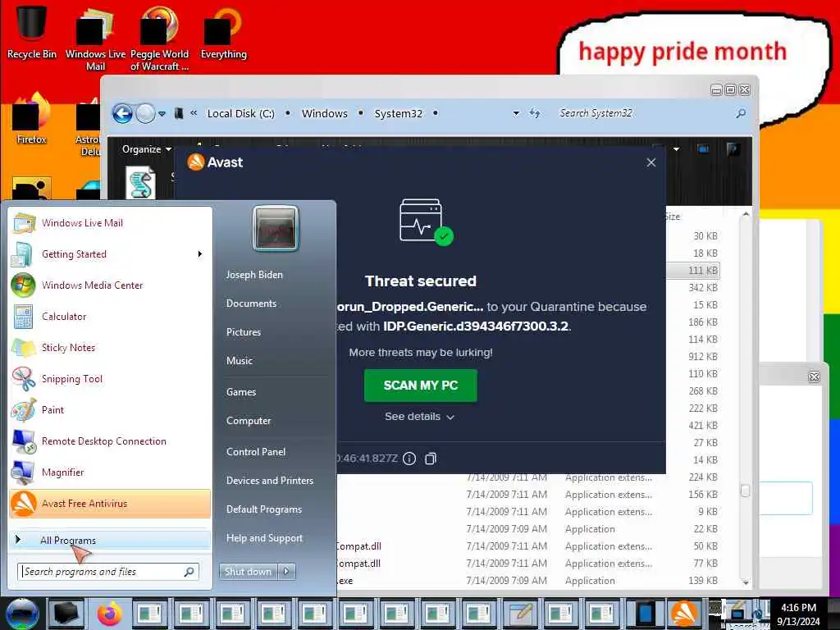This screenshot has width=840, height=630.
Task: Open Remote Desktop Connection
Action: (x=111, y=441)
